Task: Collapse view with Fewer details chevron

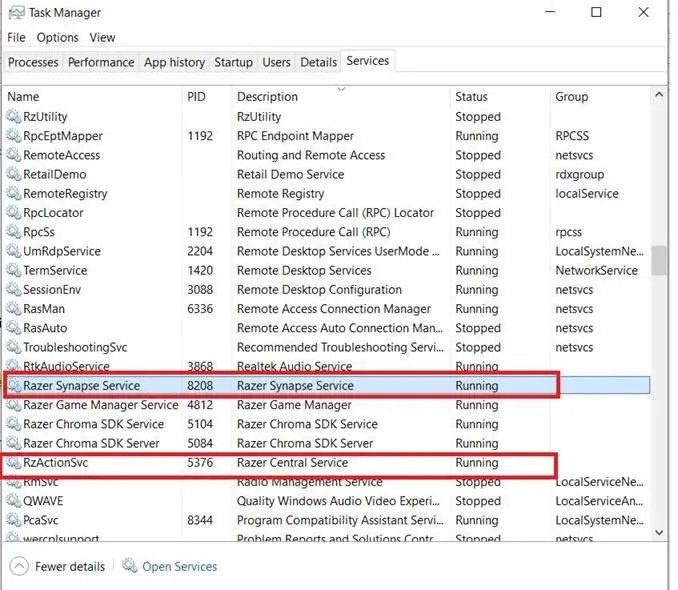Action: (x=19, y=567)
